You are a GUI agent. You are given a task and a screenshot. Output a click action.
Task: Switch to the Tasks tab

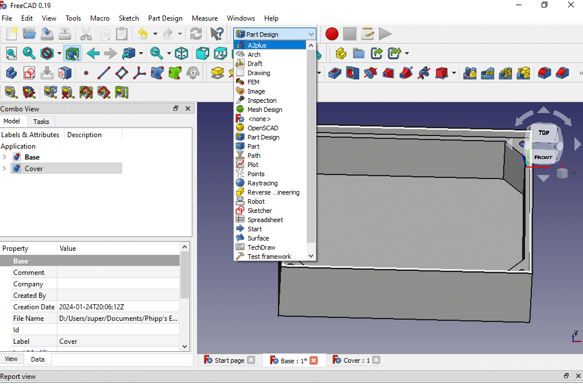(x=41, y=122)
